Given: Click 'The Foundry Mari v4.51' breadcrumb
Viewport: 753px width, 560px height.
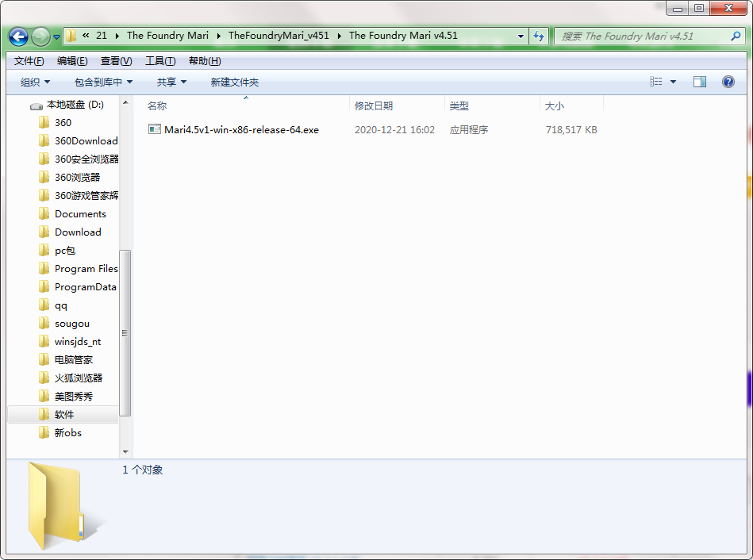Looking at the screenshot, I should tap(403, 36).
